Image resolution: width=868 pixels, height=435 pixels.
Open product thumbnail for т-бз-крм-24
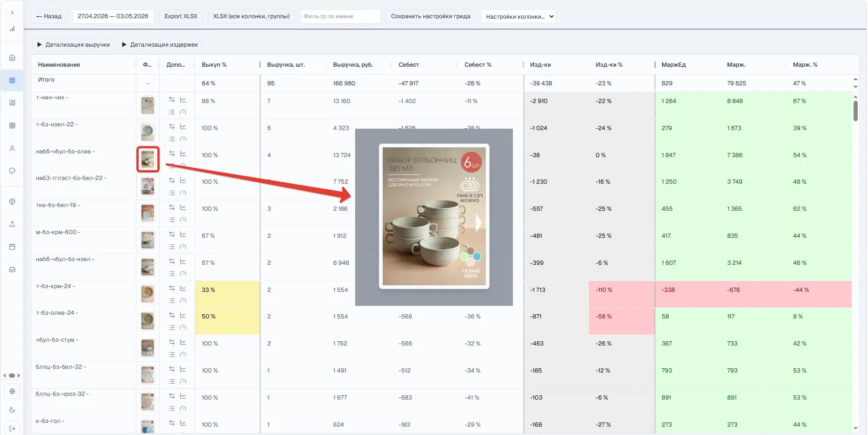(x=148, y=294)
